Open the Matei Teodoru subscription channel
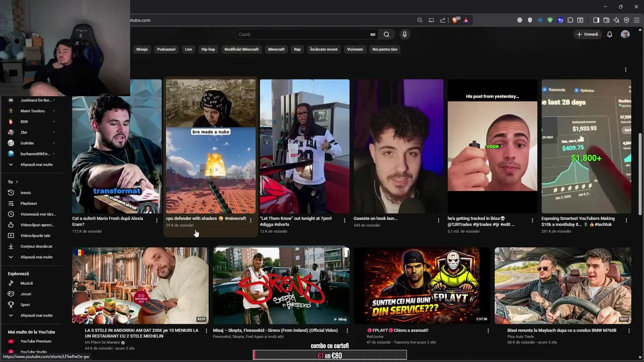Image resolution: width=644 pixels, height=362 pixels. pyautogui.click(x=33, y=111)
